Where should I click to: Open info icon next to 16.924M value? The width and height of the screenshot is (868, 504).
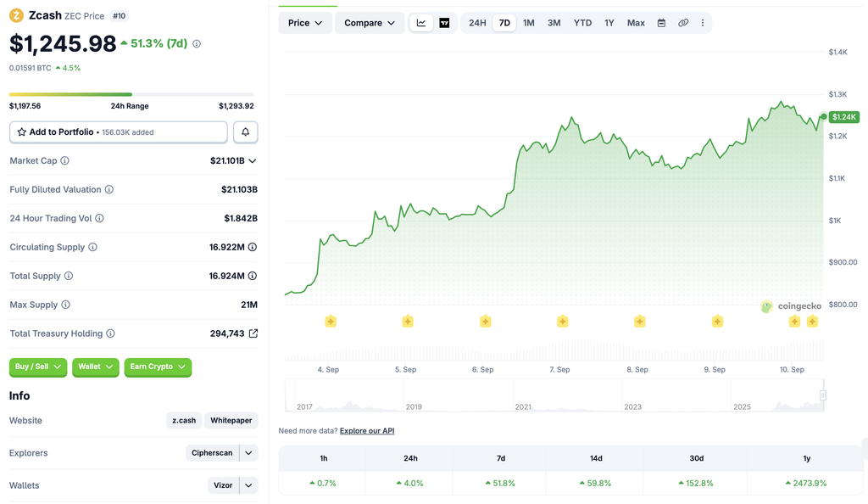tap(253, 276)
